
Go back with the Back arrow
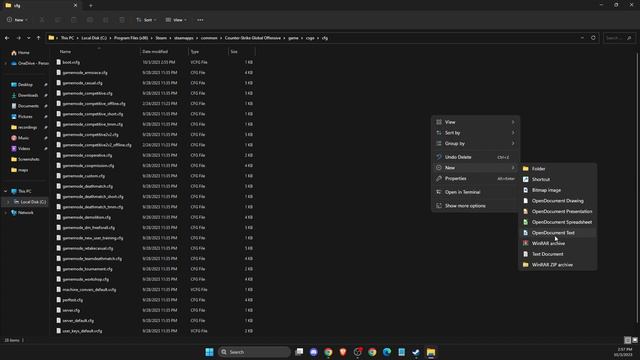click(x=7, y=38)
